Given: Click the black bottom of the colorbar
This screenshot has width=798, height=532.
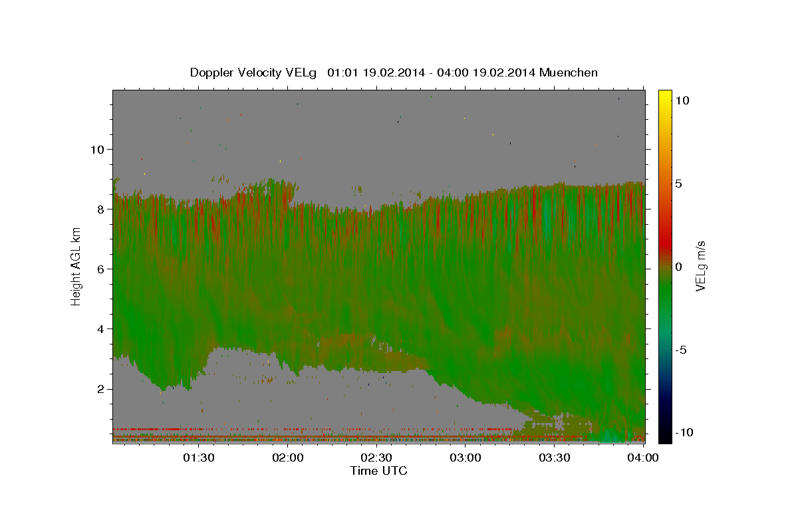Looking at the screenshot, I should pyautogui.click(x=665, y=436).
